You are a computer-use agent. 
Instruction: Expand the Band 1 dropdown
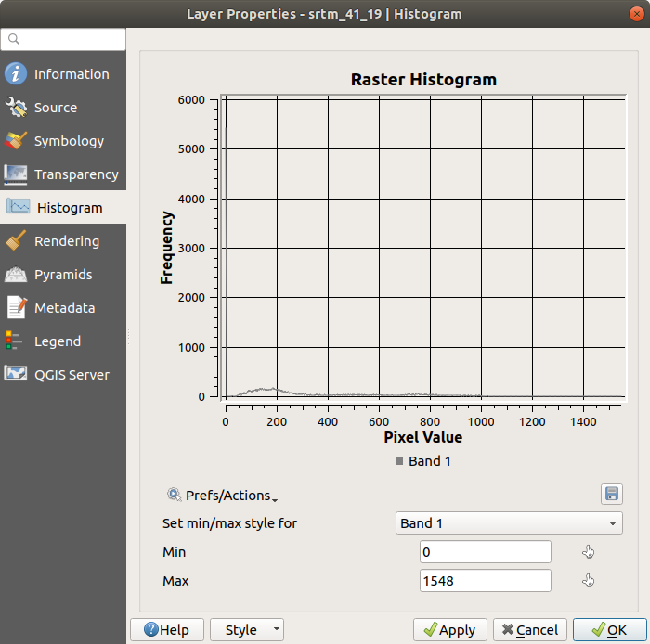[x=508, y=523]
